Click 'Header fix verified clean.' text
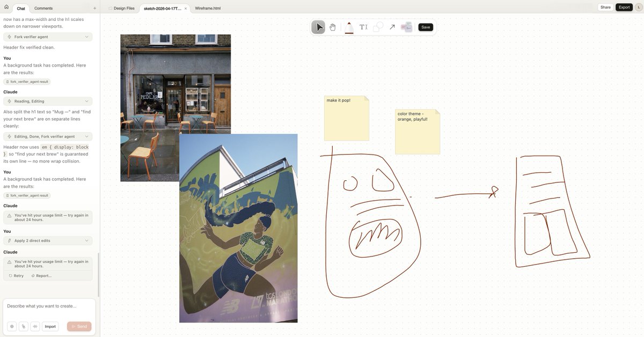644x337 pixels. [x=29, y=47]
